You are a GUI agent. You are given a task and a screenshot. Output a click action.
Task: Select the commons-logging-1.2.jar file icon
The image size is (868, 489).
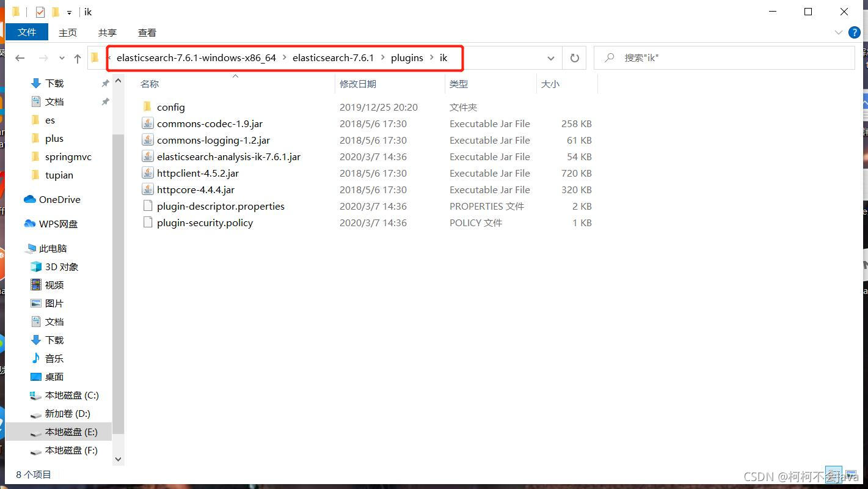coord(147,140)
